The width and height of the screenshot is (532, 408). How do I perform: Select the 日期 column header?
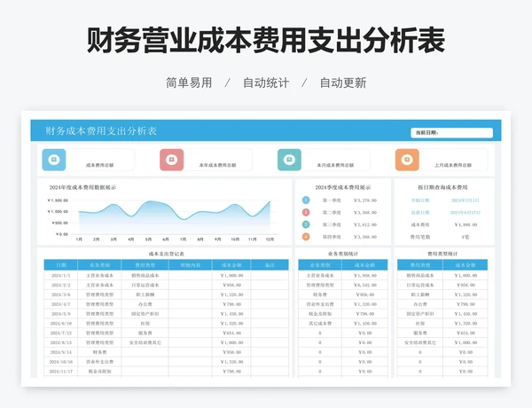61,265
